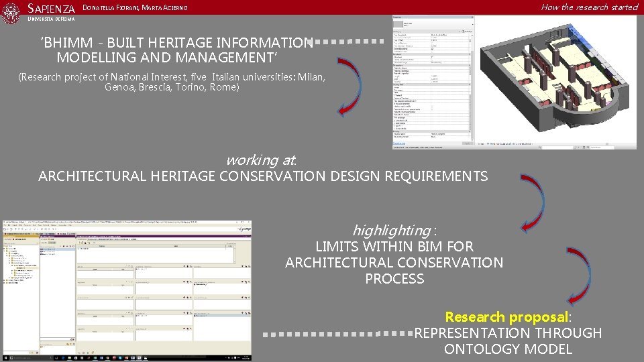
Task: Collapse the Dimensions section in Revit Properties
Action: pyautogui.click(x=470, y=65)
